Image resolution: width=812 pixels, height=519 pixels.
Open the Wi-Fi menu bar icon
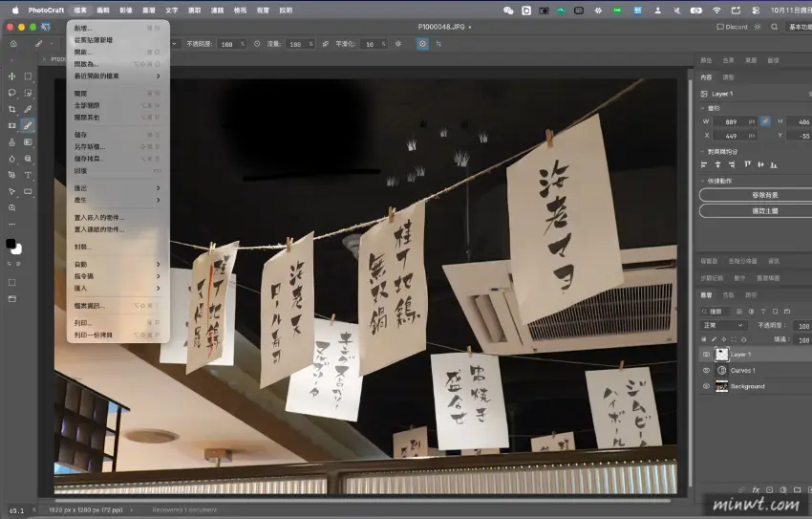click(x=716, y=10)
